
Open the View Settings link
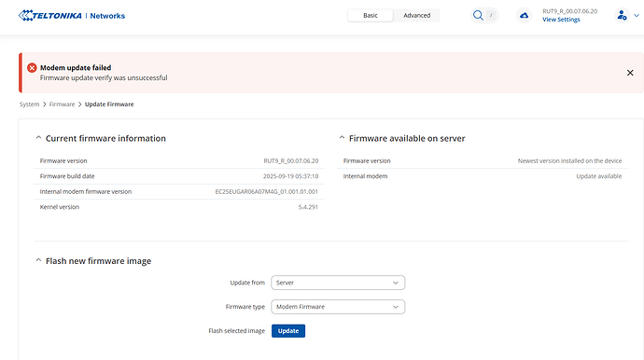coord(561,20)
